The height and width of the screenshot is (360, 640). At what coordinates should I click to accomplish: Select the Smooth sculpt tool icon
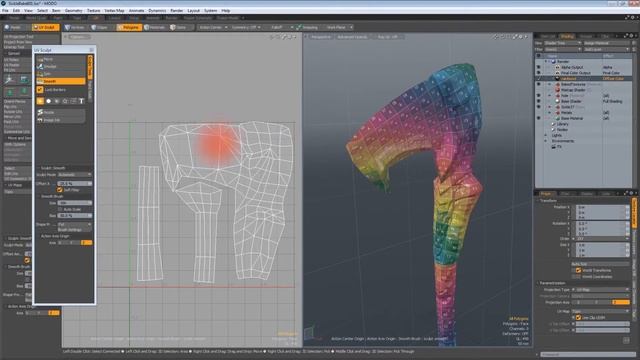40,81
